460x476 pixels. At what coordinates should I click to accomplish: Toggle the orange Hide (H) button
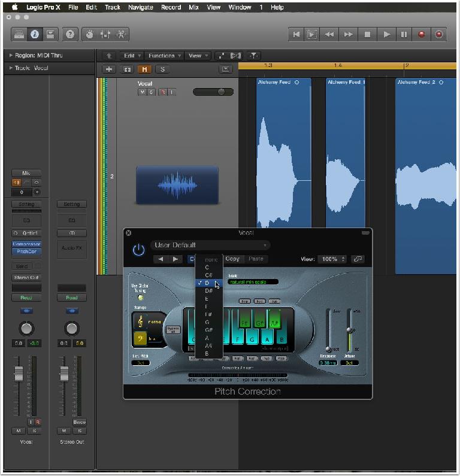(x=144, y=69)
